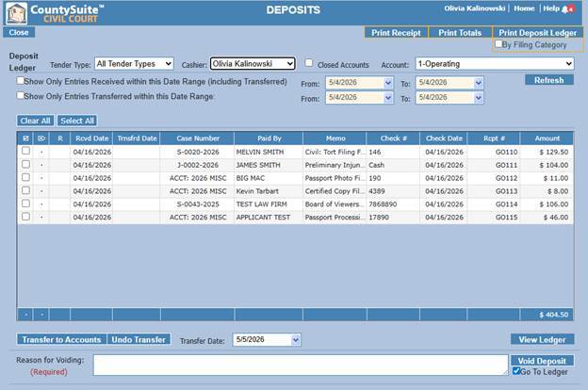
Task: Click the select-all checkbox column header icon
Action: click(x=25, y=138)
